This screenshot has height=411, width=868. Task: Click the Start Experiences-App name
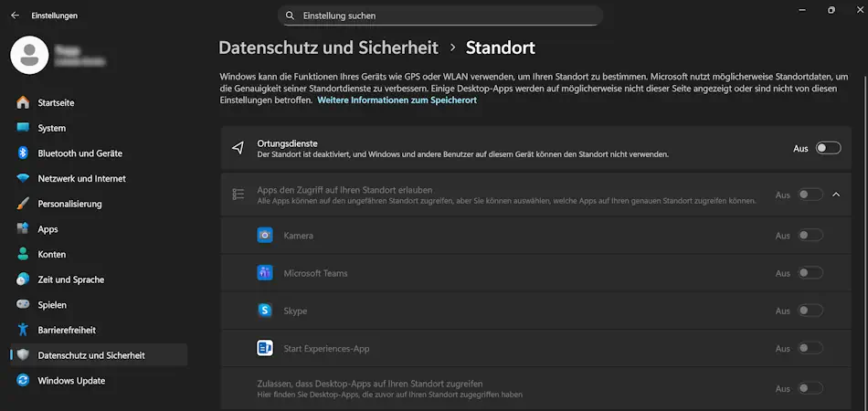click(326, 349)
